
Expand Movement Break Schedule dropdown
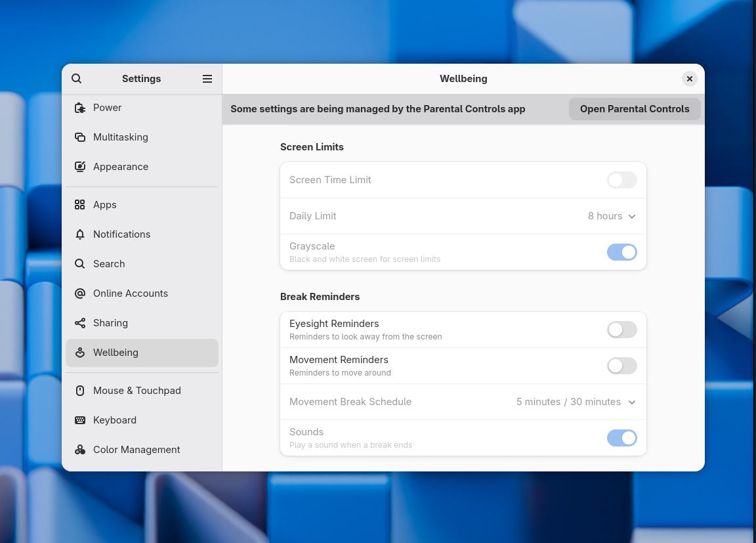pyautogui.click(x=576, y=402)
